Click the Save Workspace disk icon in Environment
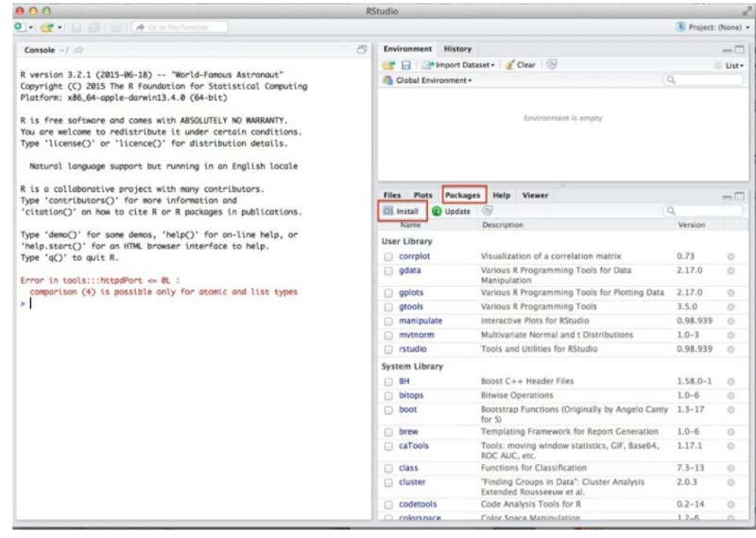The width and height of the screenshot is (756, 538). click(x=406, y=65)
